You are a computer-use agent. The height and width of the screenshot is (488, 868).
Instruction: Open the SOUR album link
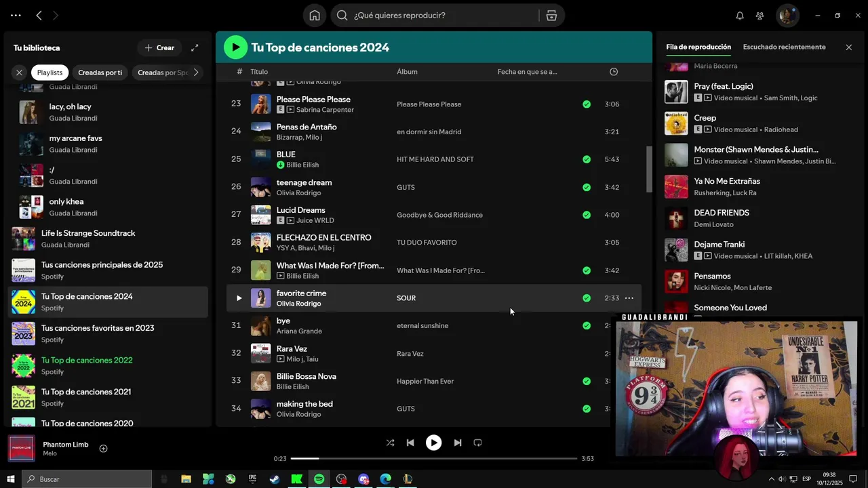pos(406,298)
